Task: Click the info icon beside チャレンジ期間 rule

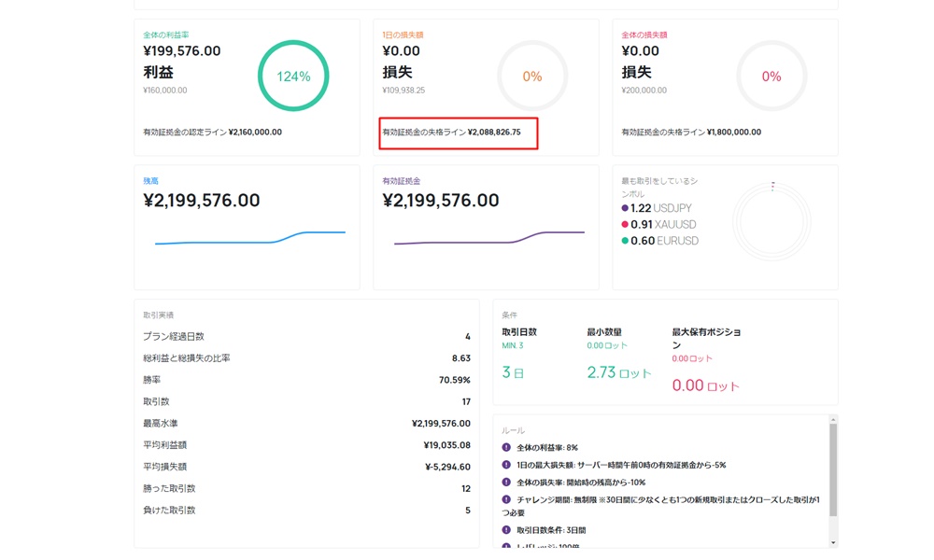Action: [x=506, y=500]
